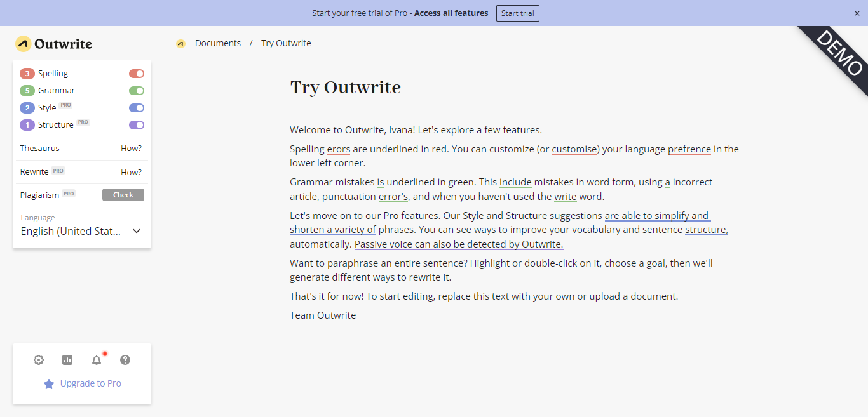Click the Start trial button
868x417 pixels.
(517, 13)
